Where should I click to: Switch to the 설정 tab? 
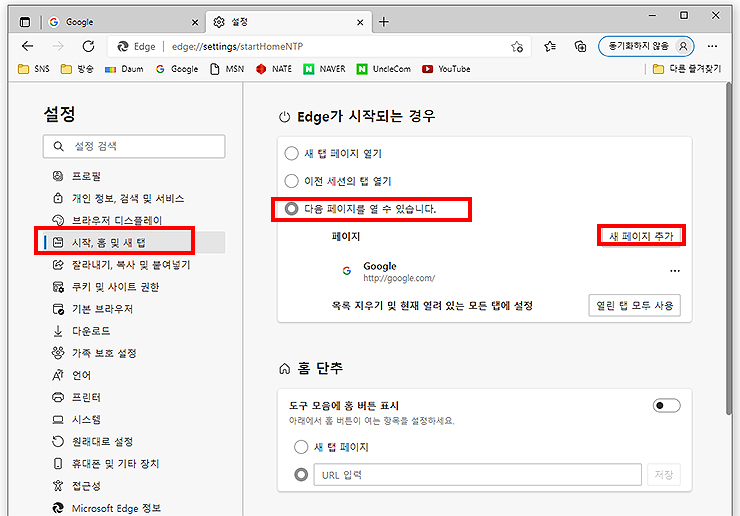point(288,22)
